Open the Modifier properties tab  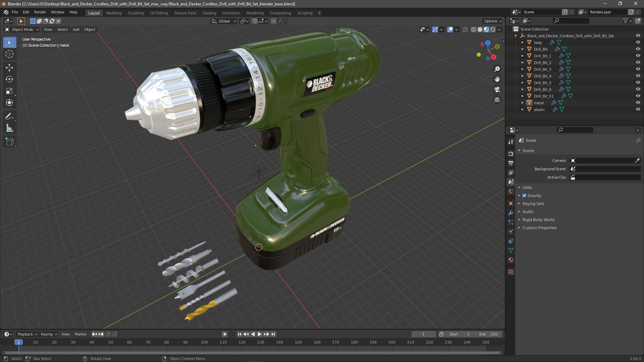pos(511,213)
